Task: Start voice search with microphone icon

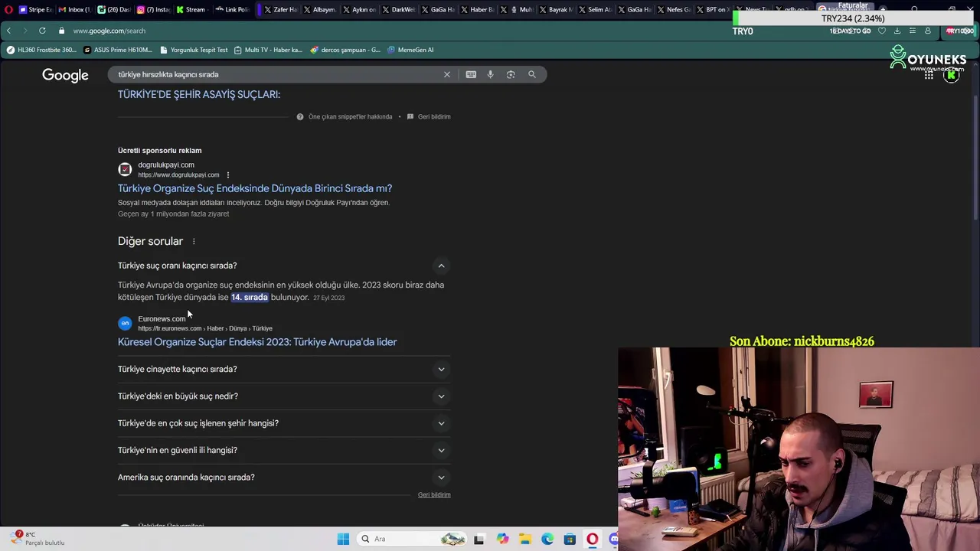Action: point(491,74)
